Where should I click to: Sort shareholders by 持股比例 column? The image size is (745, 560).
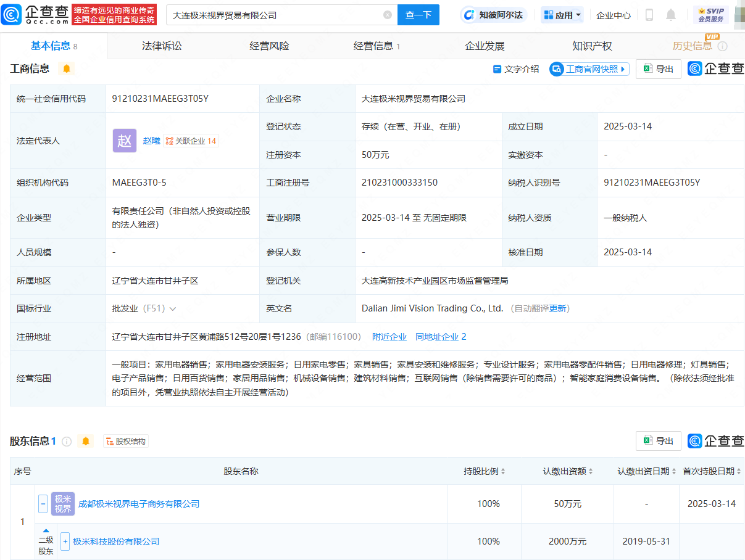tap(485, 471)
